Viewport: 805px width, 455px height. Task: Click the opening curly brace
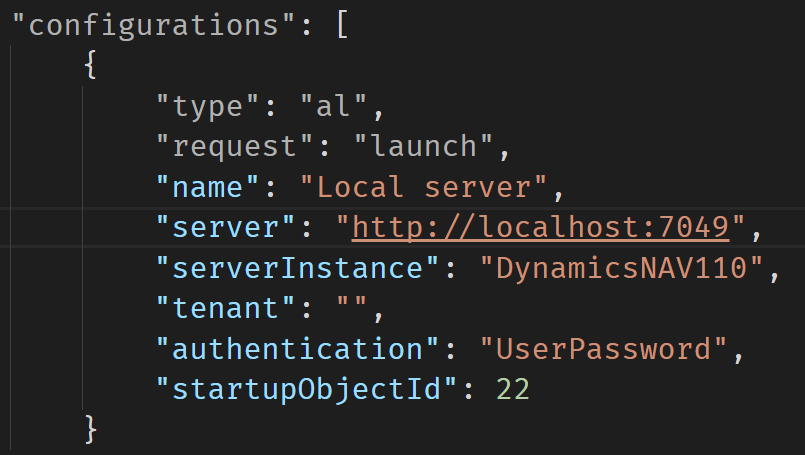pos(90,65)
